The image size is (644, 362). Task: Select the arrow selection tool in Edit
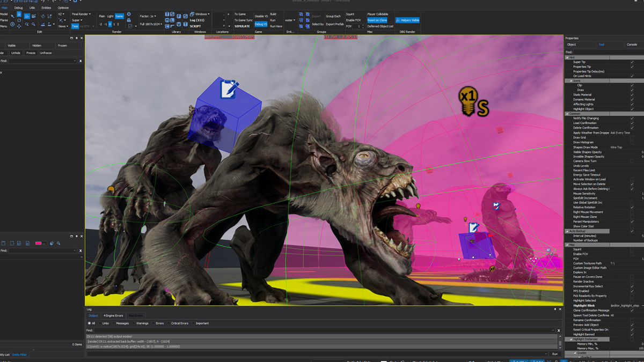point(12,15)
